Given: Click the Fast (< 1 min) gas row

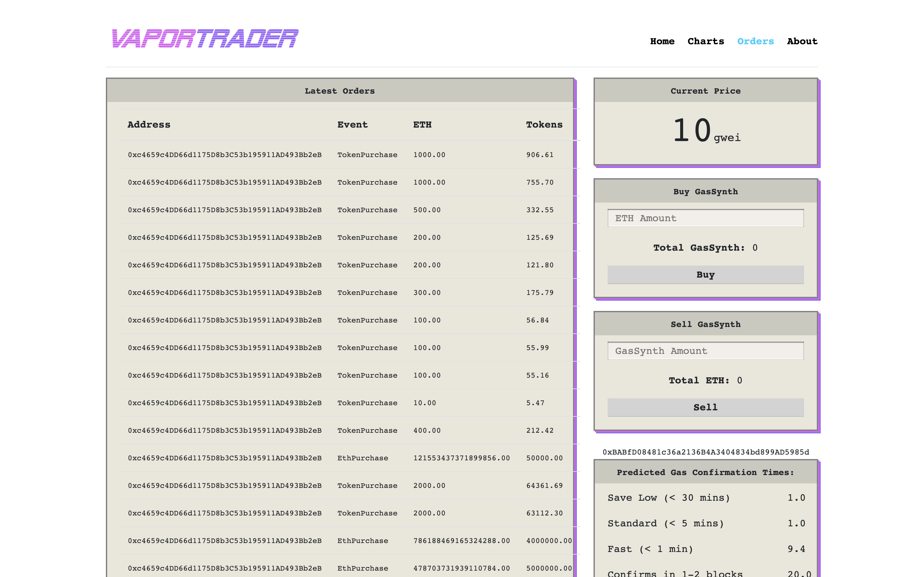Looking at the screenshot, I should point(706,549).
